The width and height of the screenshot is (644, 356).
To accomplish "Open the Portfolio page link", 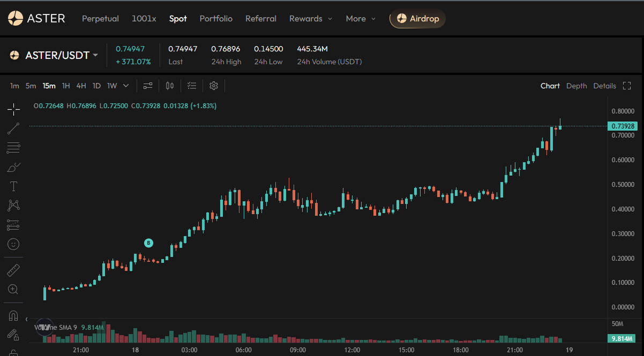I will 216,18.
